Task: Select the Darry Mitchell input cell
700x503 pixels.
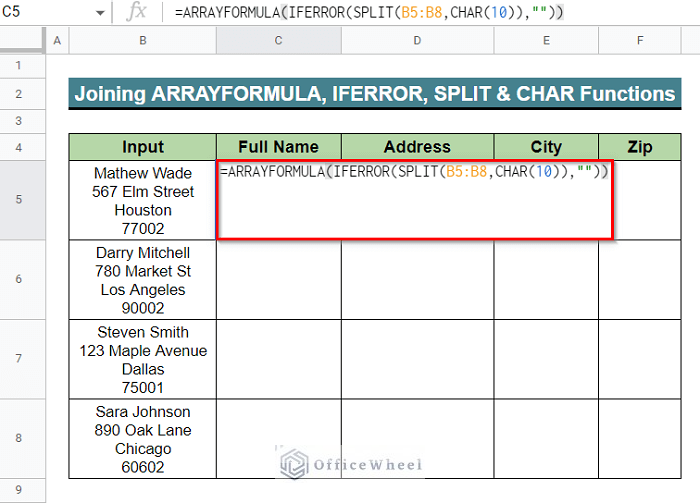Action: click(x=143, y=280)
